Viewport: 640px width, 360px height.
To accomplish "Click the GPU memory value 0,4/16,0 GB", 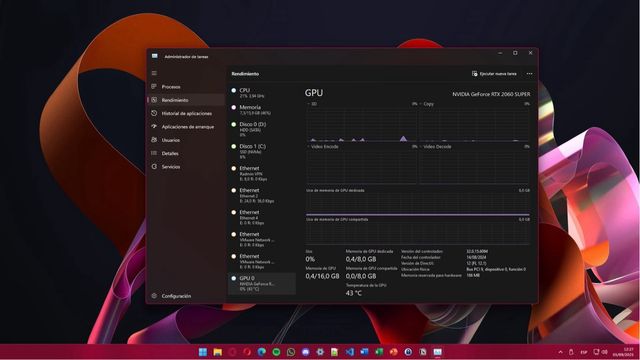I will [x=322, y=276].
